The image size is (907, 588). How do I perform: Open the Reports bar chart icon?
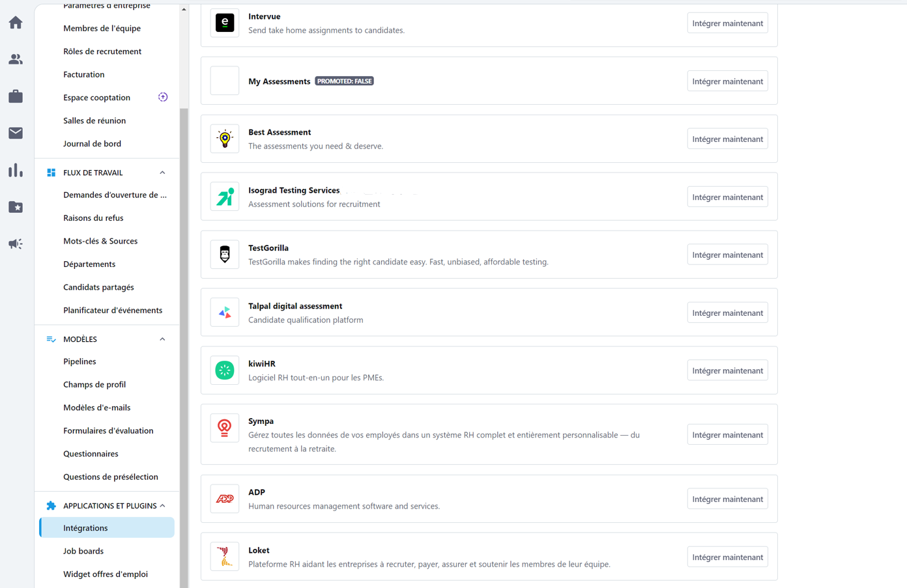(16, 170)
